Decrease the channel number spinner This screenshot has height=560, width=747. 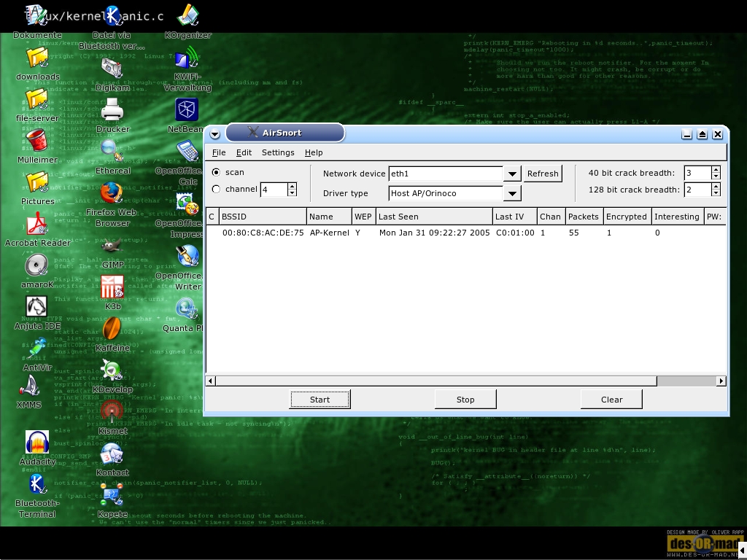click(x=293, y=192)
